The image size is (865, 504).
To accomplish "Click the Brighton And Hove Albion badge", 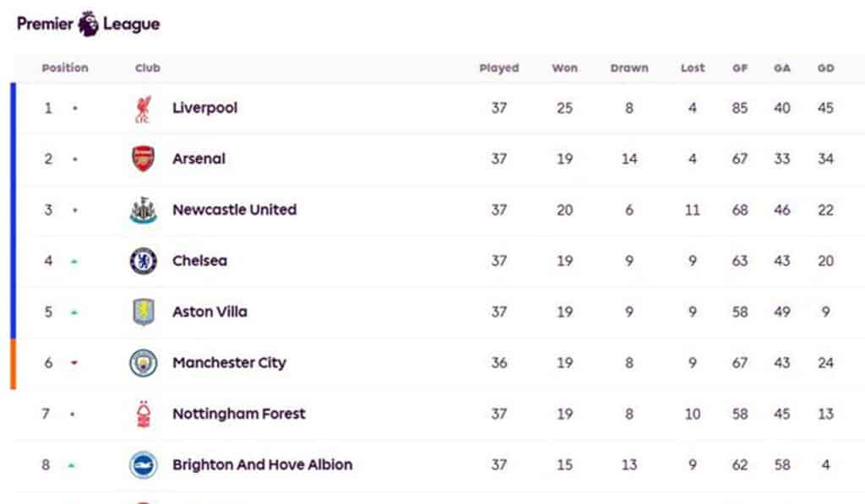I will 144,465.
